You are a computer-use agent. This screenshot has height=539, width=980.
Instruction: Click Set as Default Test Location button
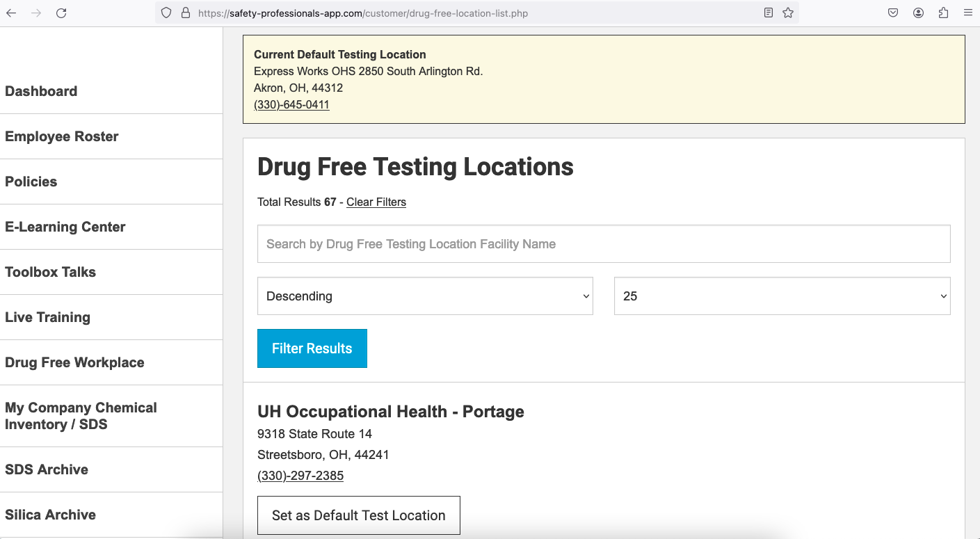click(x=359, y=515)
